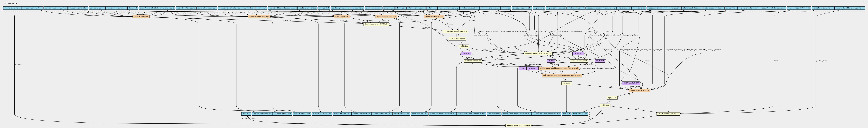Click the Apply filters to VCF file step
Screen dimensions: 868x128
point(640,90)
